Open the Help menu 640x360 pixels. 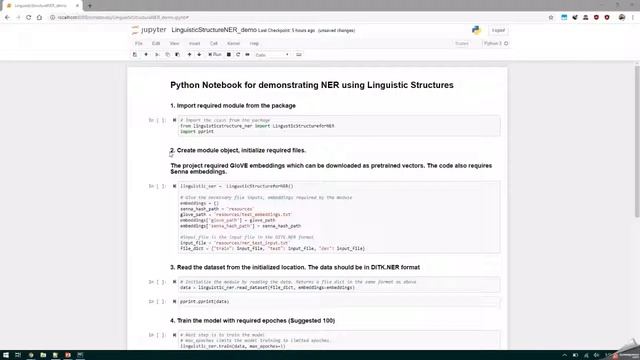tap(254, 43)
